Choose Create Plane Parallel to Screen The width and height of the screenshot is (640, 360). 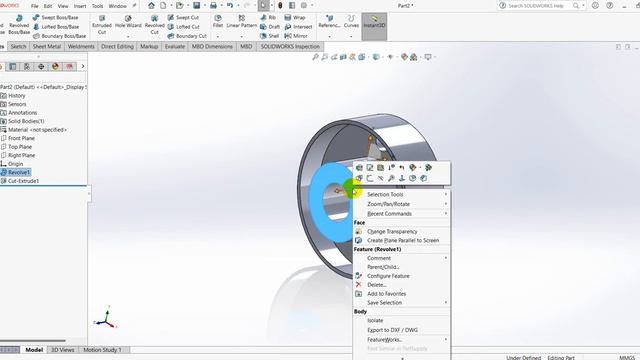coord(402,240)
